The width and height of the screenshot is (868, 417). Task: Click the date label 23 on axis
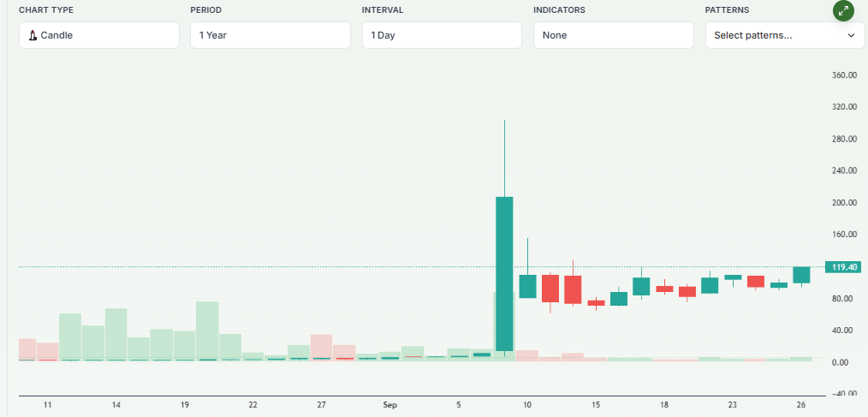click(x=732, y=404)
